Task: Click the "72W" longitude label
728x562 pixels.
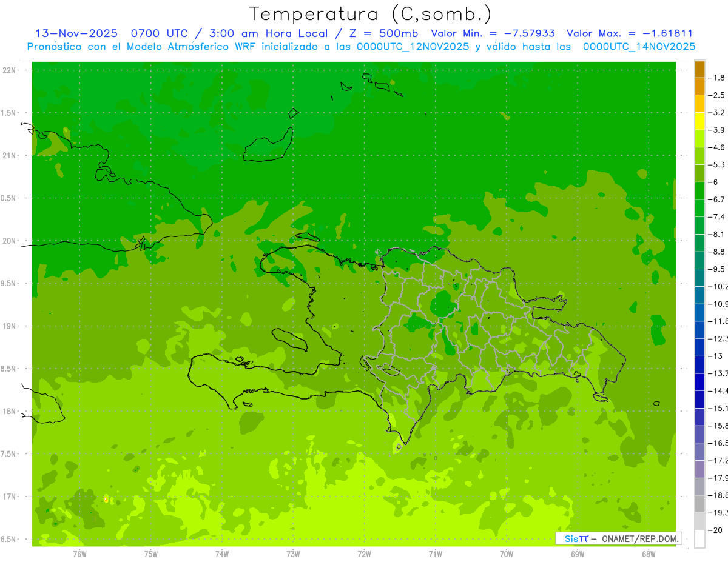Action: coord(365,554)
